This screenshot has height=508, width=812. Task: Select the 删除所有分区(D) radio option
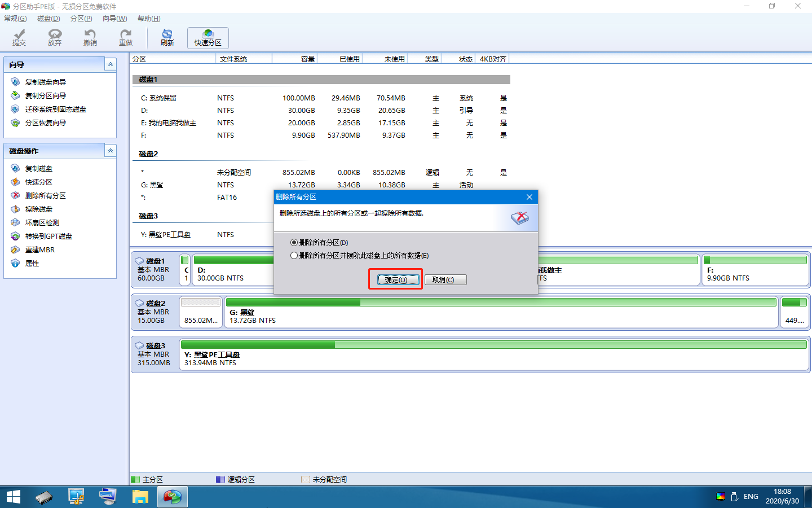point(319,243)
